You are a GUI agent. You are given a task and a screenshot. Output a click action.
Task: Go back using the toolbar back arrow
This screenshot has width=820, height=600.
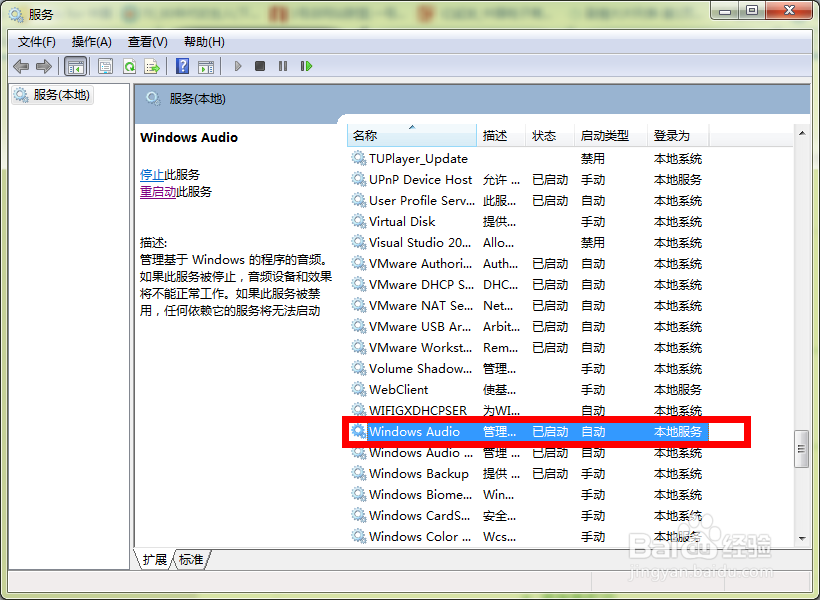click(x=21, y=66)
